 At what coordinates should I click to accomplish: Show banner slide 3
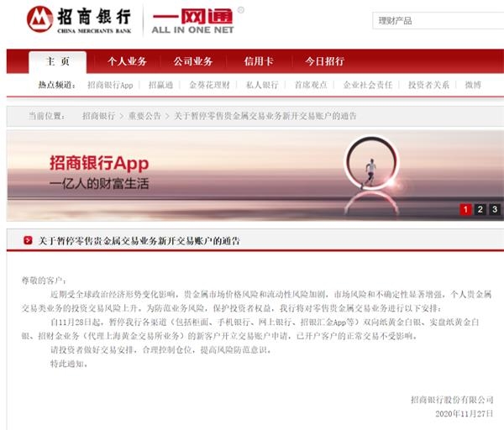point(495,209)
